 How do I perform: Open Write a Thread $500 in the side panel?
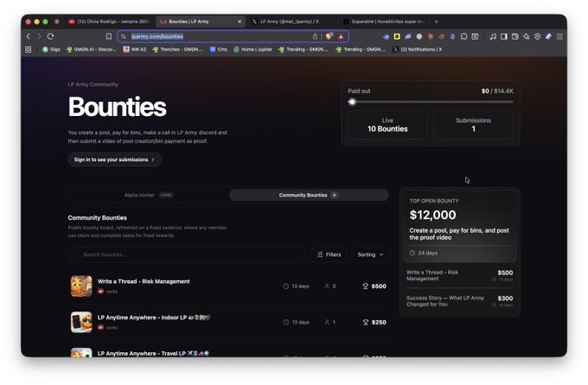[x=460, y=276]
